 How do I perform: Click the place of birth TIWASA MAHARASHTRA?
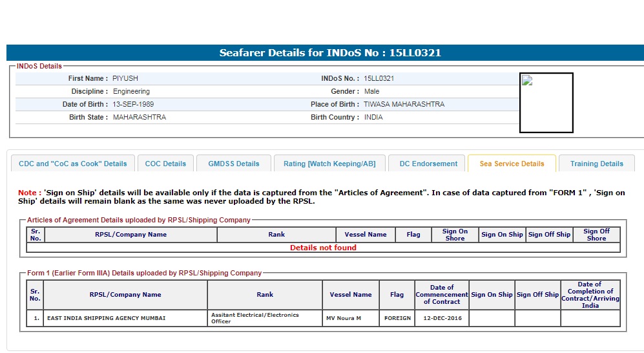point(404,104)
